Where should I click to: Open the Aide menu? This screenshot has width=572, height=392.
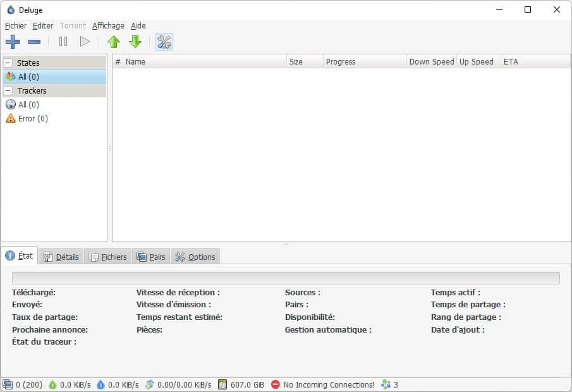(x=138, y=26)
